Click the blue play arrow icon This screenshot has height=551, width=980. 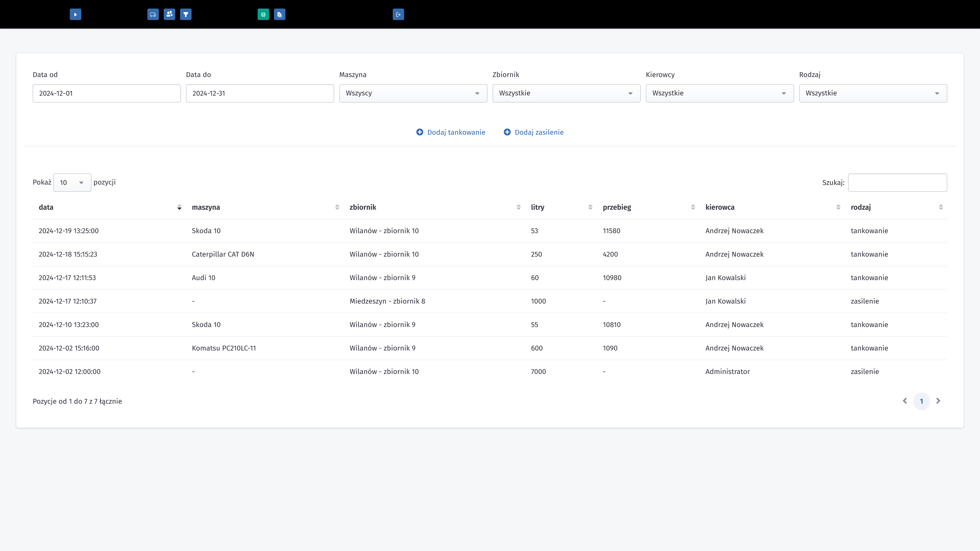75,14
